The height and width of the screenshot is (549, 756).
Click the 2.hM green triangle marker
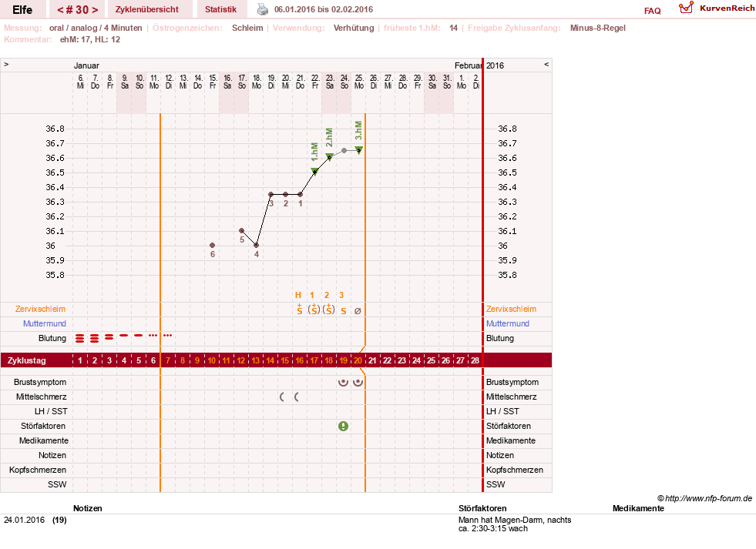[329, 156]
